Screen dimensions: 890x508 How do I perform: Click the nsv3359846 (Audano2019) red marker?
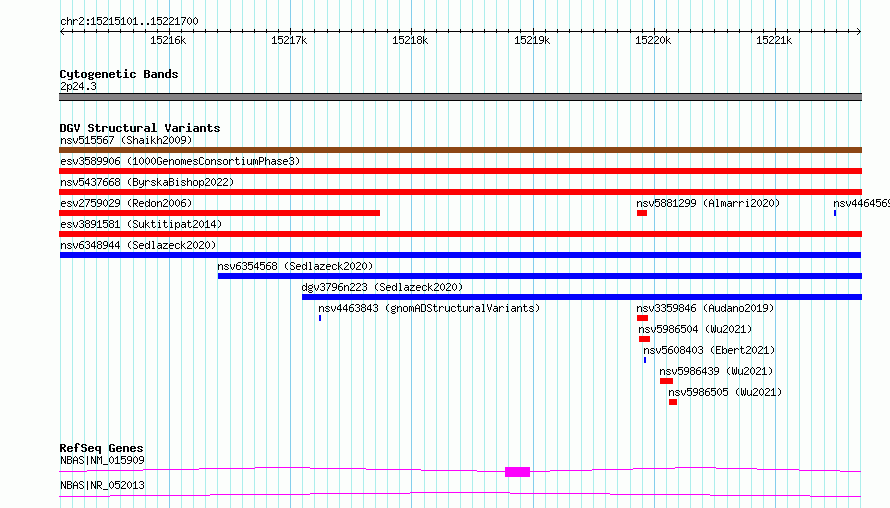click(x=643, y=318)
